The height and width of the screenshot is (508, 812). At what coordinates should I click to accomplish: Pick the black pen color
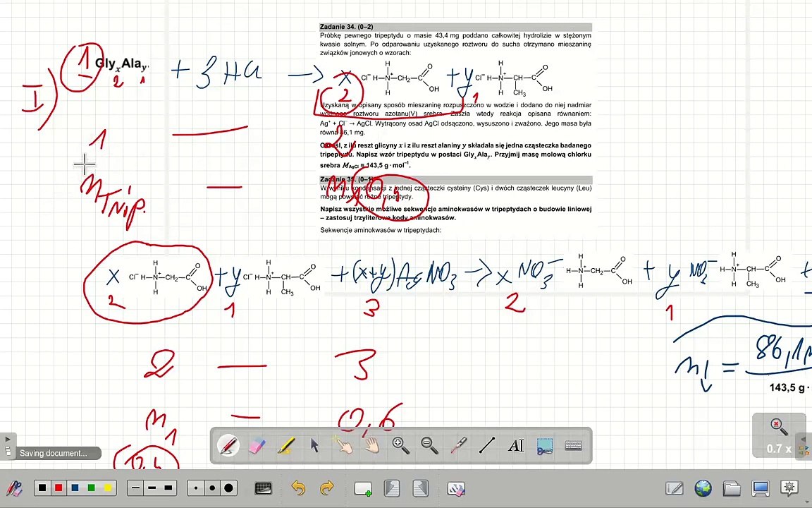click(42, 488)
